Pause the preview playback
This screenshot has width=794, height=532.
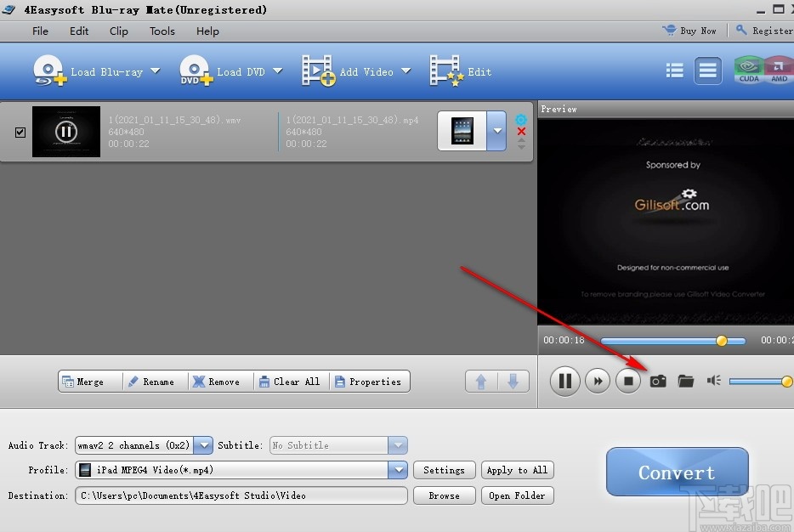click(565, 381)
